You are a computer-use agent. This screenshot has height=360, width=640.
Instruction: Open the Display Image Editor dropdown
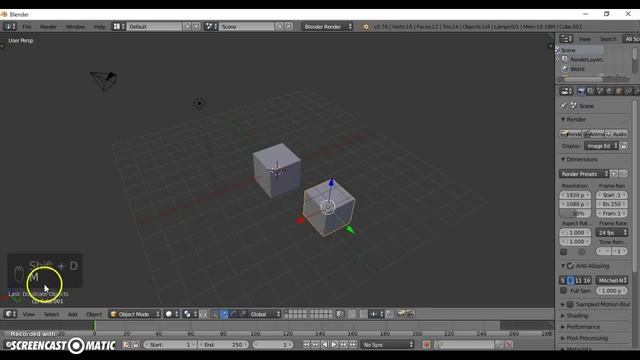tap(602, 146)
